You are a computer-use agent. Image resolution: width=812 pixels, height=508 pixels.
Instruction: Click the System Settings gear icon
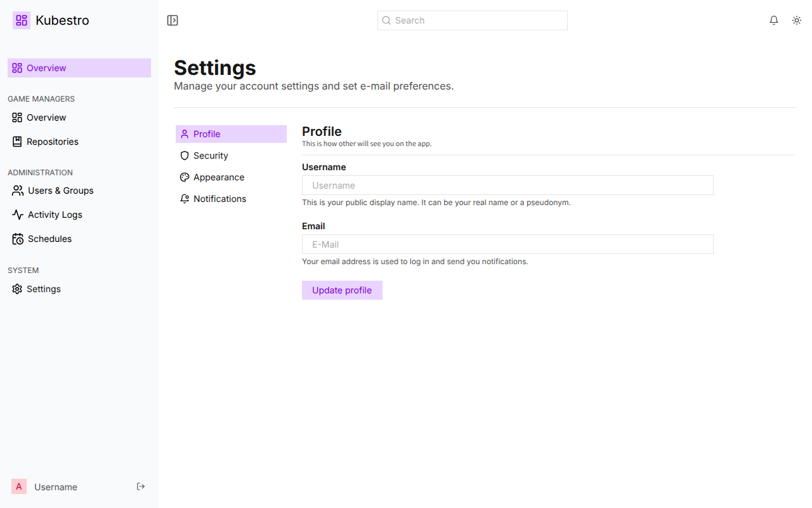(x=17, y=289)
